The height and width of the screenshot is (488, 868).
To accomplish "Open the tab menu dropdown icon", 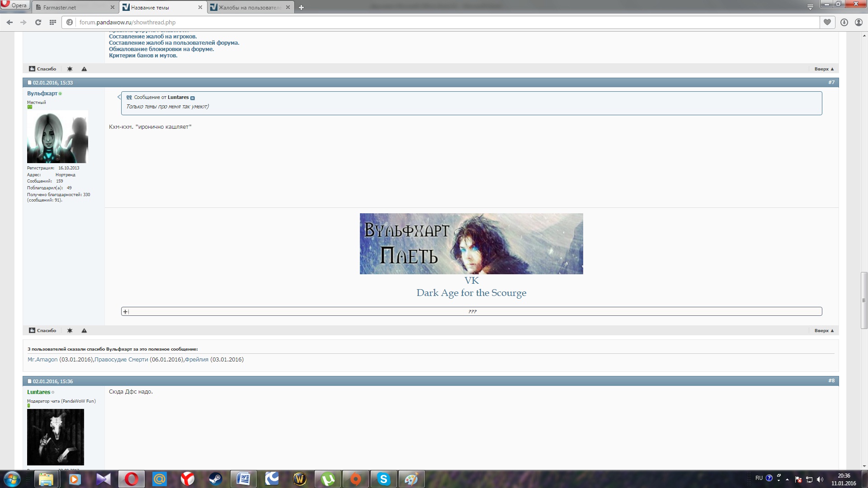I will tap(810, 7).
